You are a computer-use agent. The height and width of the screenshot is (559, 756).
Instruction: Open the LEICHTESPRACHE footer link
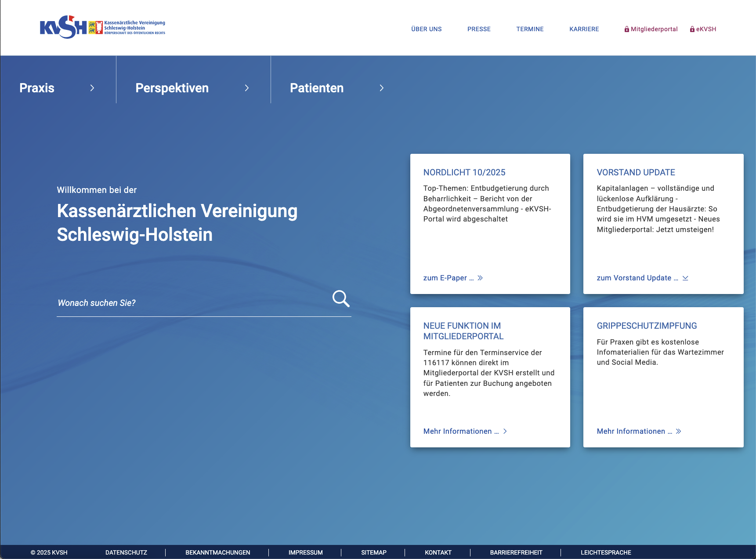[606, 553]
